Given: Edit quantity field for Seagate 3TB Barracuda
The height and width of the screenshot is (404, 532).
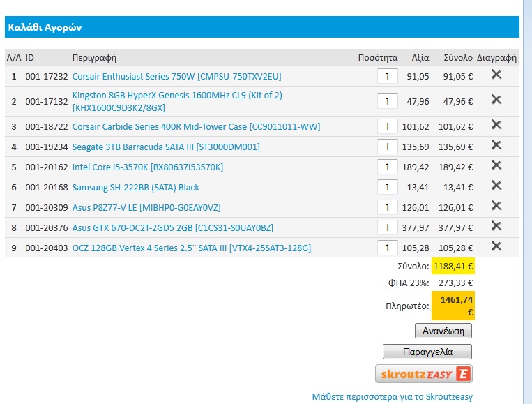Looking at the screenshot, I should click(x=388, y=147).
